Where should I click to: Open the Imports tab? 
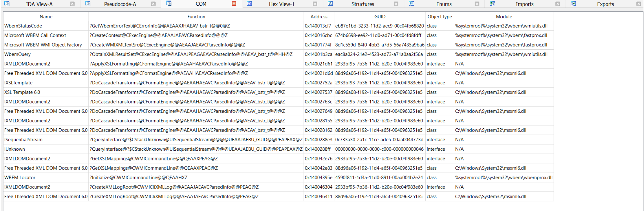point(524,4)
